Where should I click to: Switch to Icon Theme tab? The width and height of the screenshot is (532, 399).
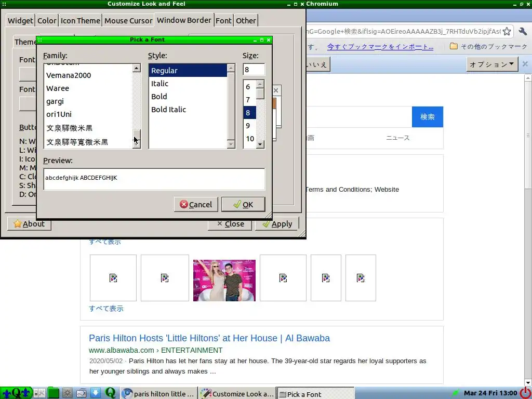pos(81,21)
